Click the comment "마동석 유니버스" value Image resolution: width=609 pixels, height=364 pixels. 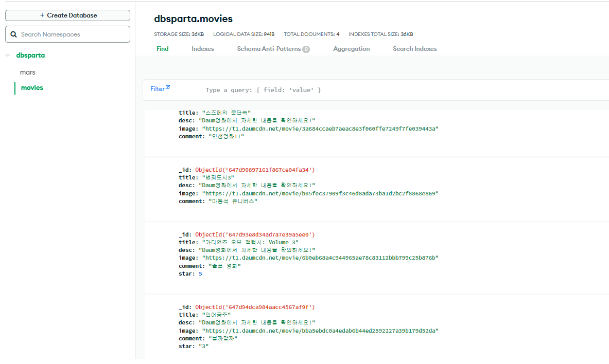[x=233, y=202]
